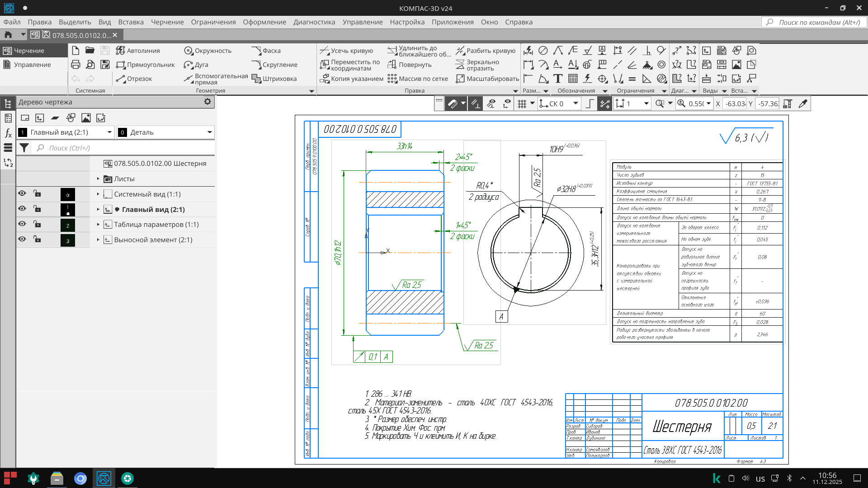Switch to Управление panel
868x488 pixels.
tap(32, 65)
